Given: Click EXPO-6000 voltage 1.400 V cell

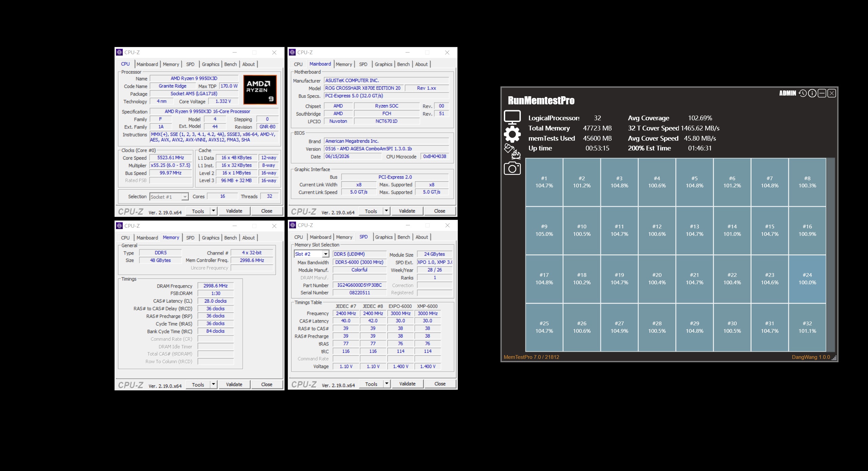Looking at the screenshot, I should tap(400, 366).
